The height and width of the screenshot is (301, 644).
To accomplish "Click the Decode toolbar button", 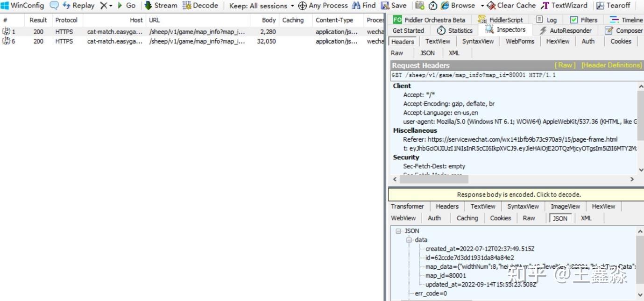I will pyautogui.click(x=200, y=6).
